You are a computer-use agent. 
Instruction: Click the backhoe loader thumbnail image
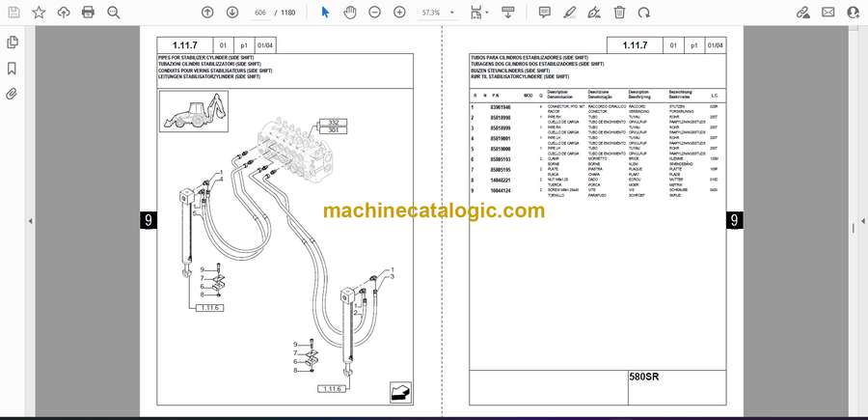tap(194, 111)
